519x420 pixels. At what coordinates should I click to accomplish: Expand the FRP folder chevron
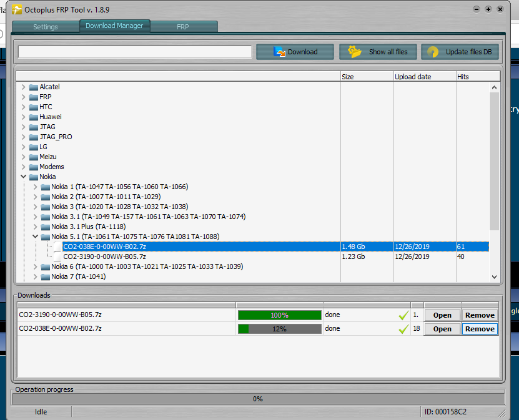point(23,97)
